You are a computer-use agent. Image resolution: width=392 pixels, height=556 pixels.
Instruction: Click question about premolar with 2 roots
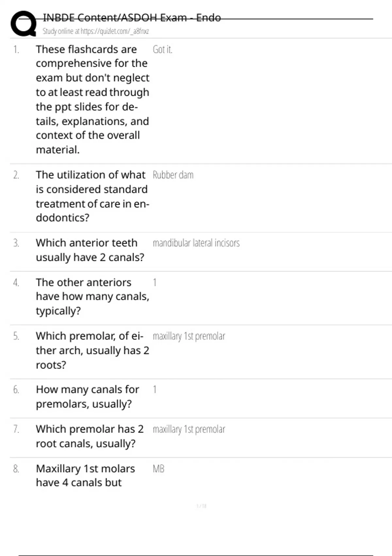(92, 350)
